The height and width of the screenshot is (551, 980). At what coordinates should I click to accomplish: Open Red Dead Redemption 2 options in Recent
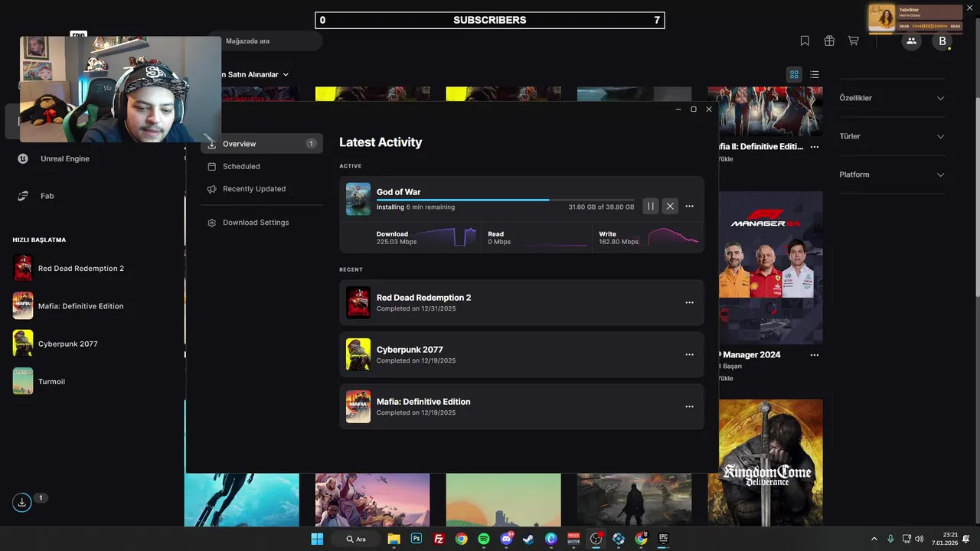tap(689, 302)
